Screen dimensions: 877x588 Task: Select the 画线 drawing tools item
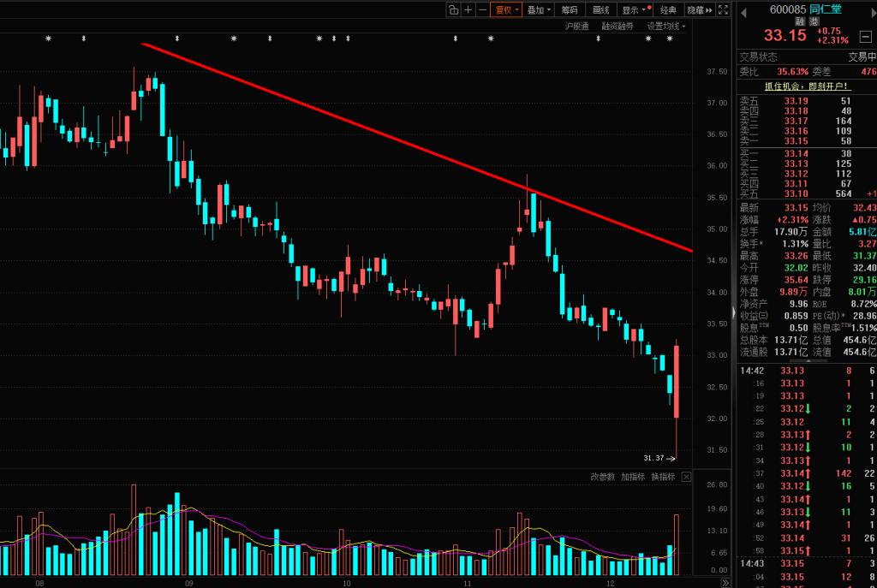(x=601, y=10)
